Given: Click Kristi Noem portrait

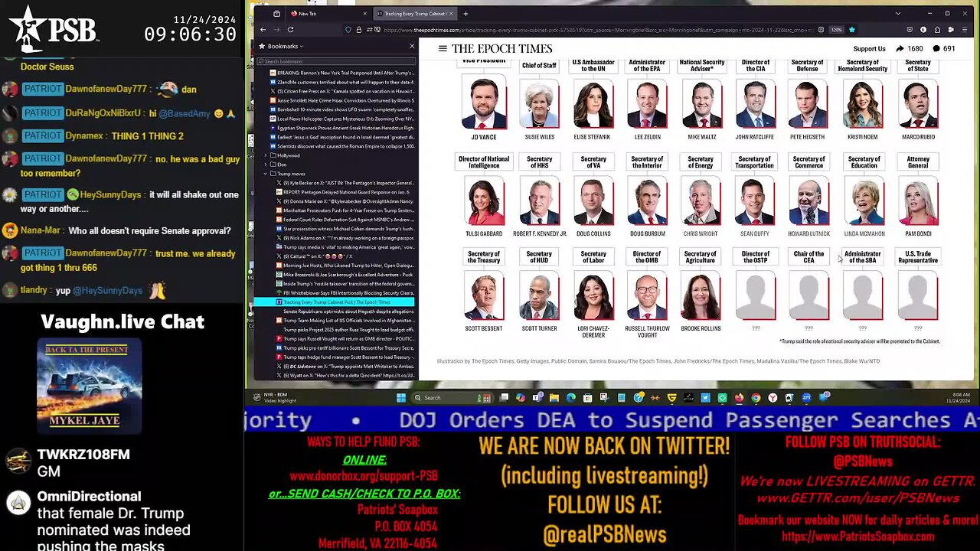Looking at the screenshot, I should (x=863, y=103).
